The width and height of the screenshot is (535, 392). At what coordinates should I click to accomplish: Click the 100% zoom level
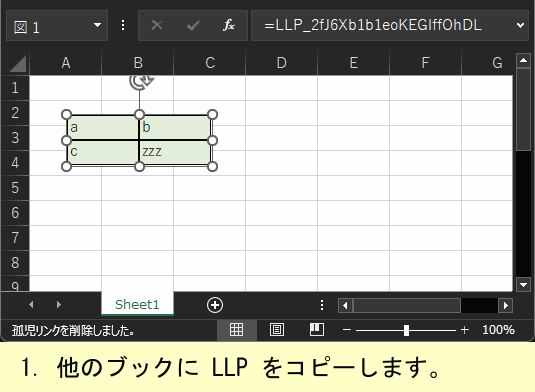(x=498, y=330)
